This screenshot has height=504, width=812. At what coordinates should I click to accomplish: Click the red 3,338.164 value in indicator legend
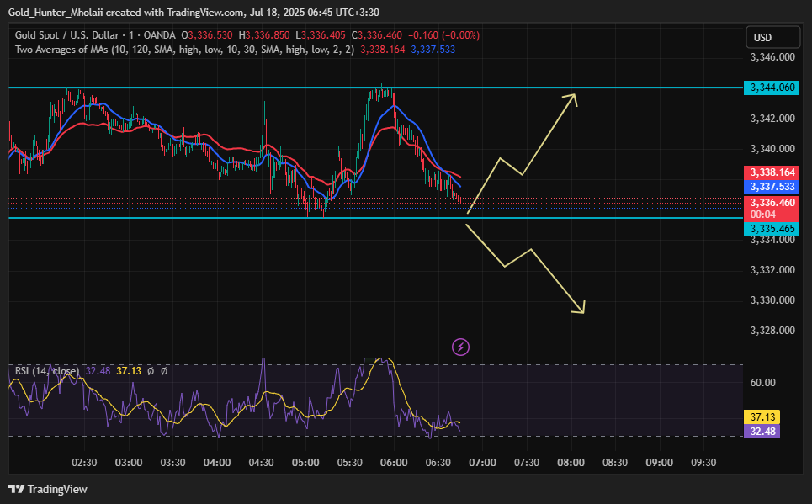click(383, 50)
